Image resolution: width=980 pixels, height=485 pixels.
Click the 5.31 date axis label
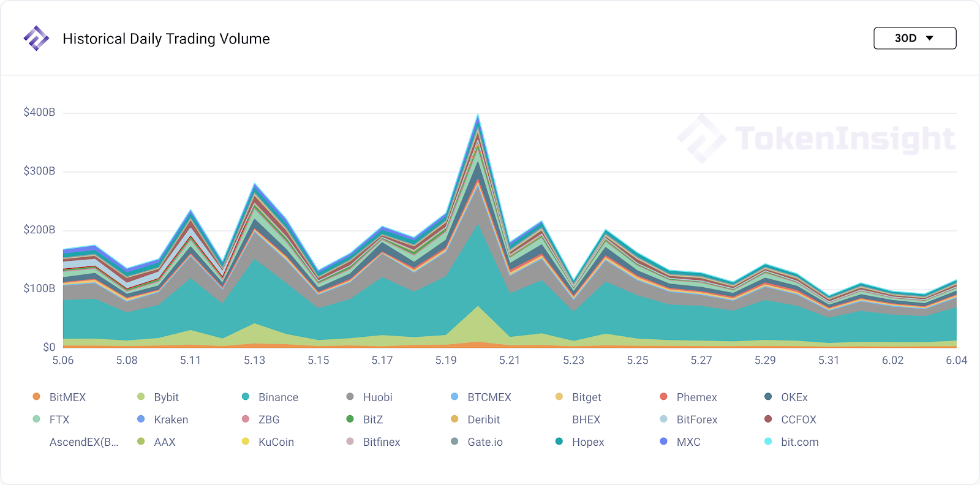click(829, 360)
